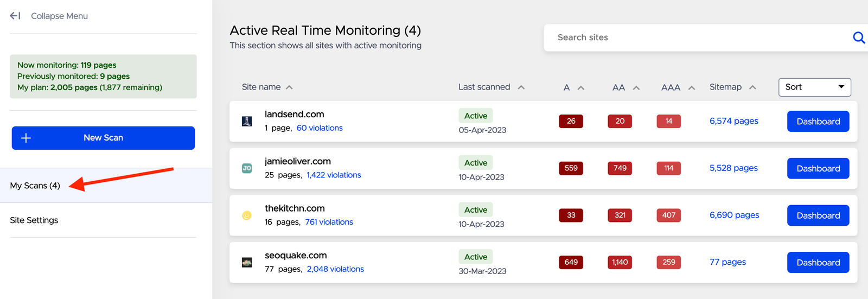Click the jamieoliver.com site favicon
868x299 pixels.
pyautogui.click(x=247, y=168)
